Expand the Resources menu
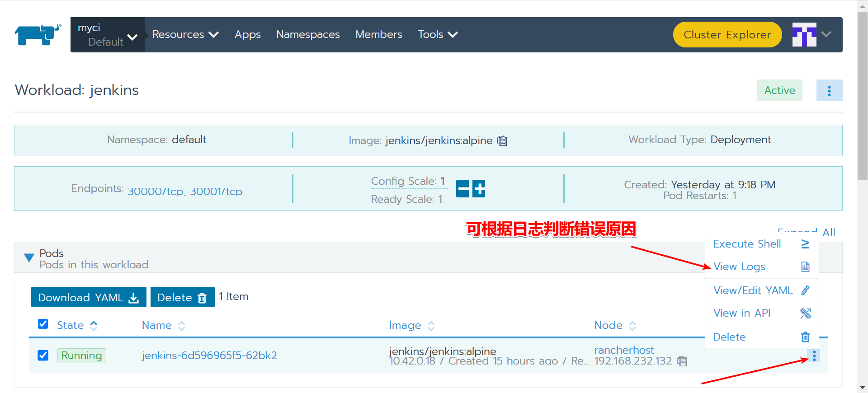Image resolution: width=868 pixels, height=393 pixels. (x=185, y=34)
